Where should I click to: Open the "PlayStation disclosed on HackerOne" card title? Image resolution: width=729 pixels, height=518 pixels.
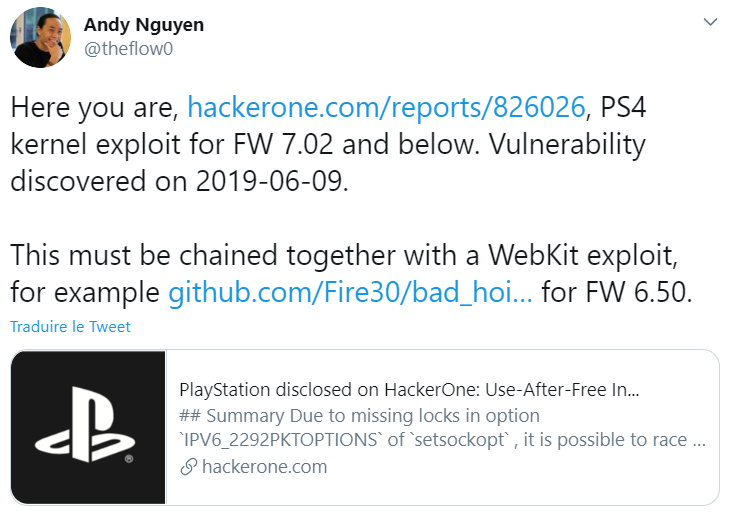pos(408,389)
